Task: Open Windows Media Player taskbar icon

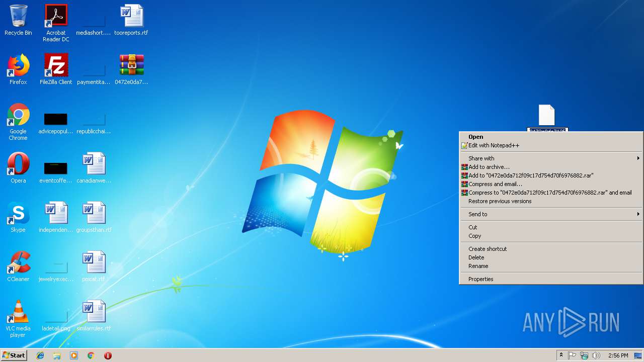Action: coord(74,355)
